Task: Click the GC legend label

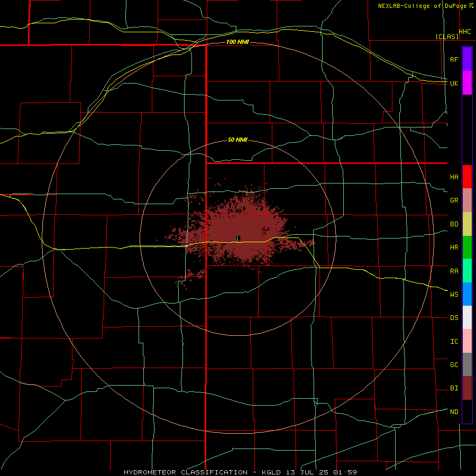Action: pyautogui.click(x=454, y=365)
